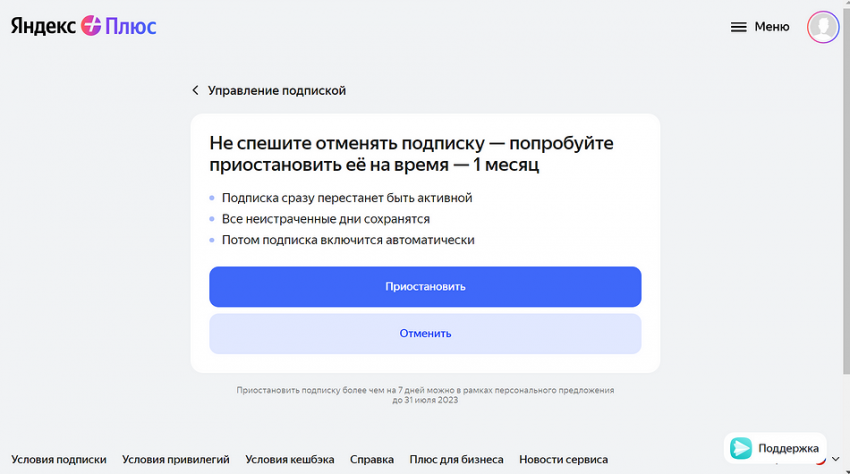Open the user profile avatar

823,27
